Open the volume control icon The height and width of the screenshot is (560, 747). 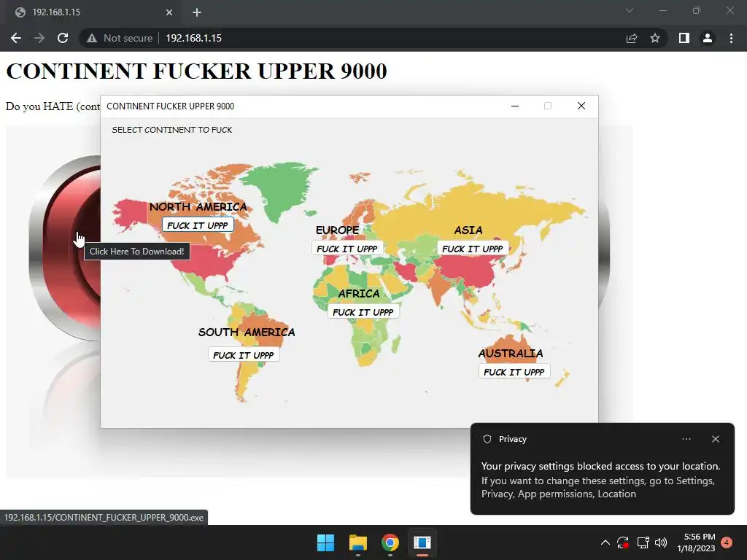[661, 542]
